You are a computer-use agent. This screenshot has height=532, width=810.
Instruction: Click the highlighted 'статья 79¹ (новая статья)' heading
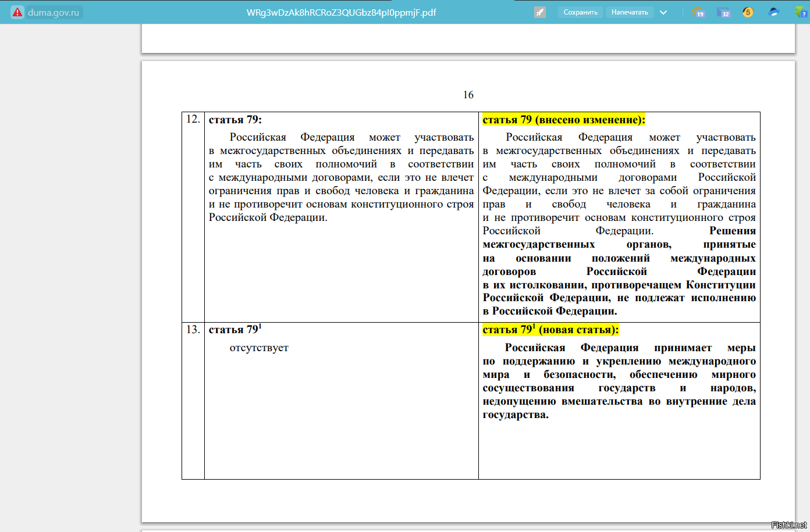[550, 330]
